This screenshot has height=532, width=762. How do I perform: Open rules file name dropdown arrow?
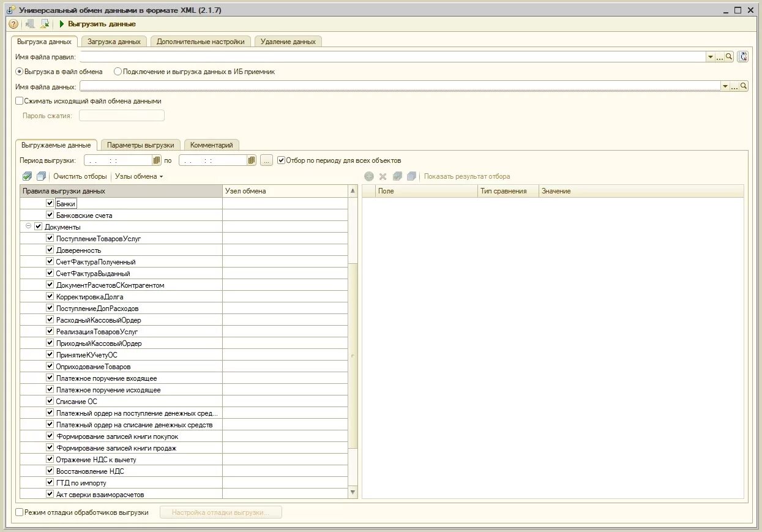(x=711, y=57)
